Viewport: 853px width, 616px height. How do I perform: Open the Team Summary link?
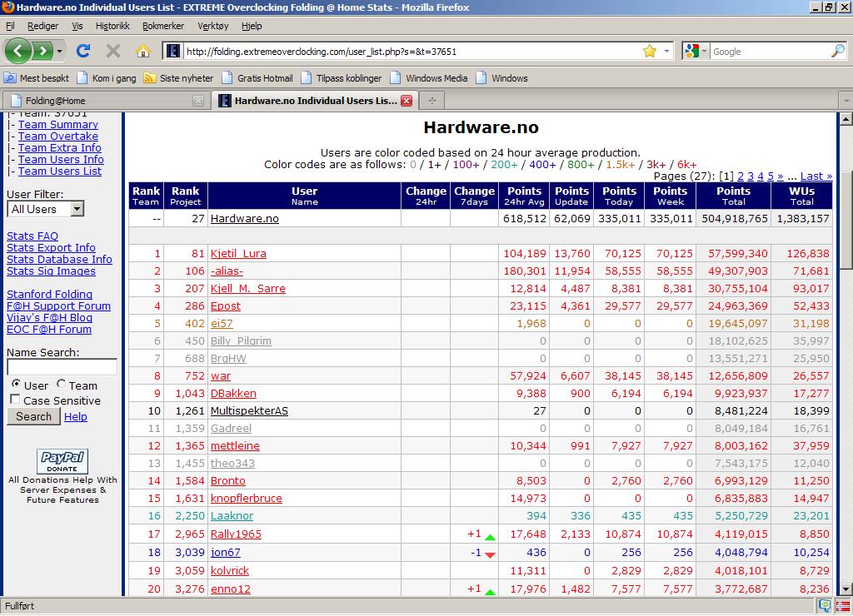pyautogui.click(x=58, y=125)
